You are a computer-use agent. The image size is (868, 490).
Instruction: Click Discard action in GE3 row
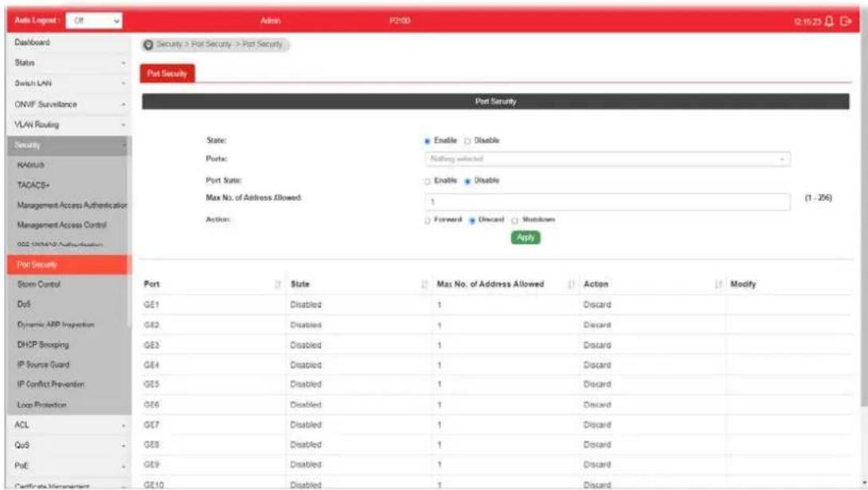click(597, 345)
